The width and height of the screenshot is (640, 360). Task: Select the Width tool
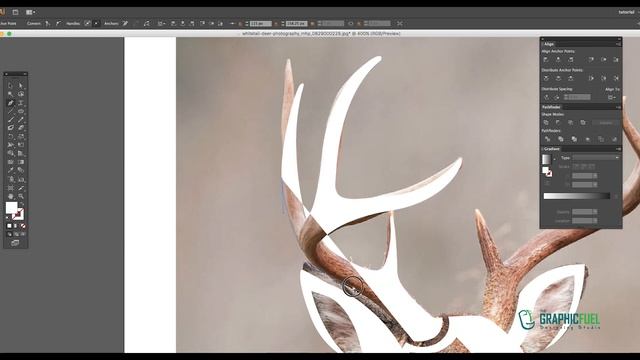coord(11,144)
